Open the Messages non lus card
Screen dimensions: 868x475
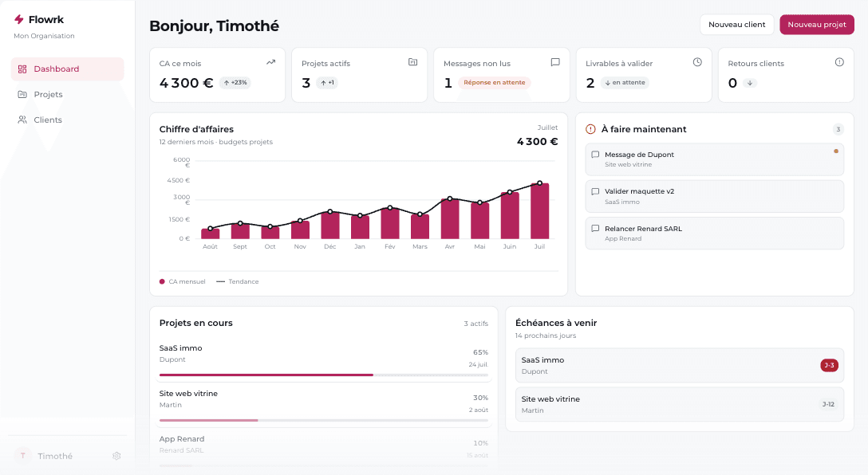[x=502, y=75]
